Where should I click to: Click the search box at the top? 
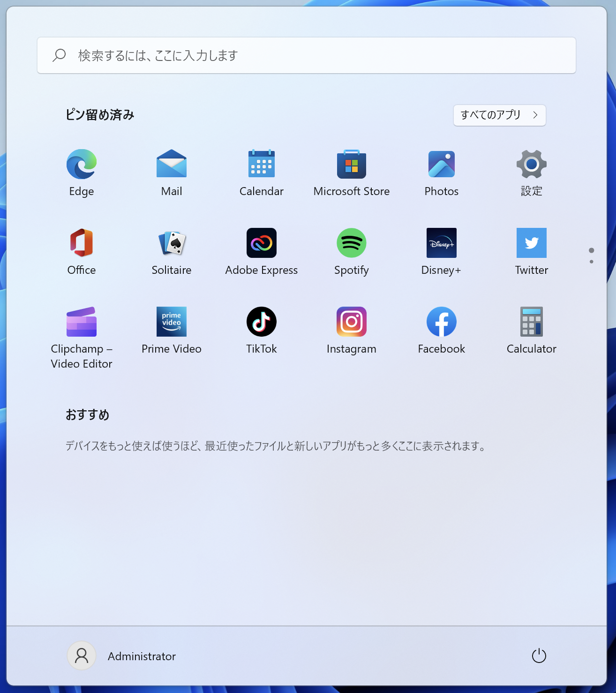[307, 55]
